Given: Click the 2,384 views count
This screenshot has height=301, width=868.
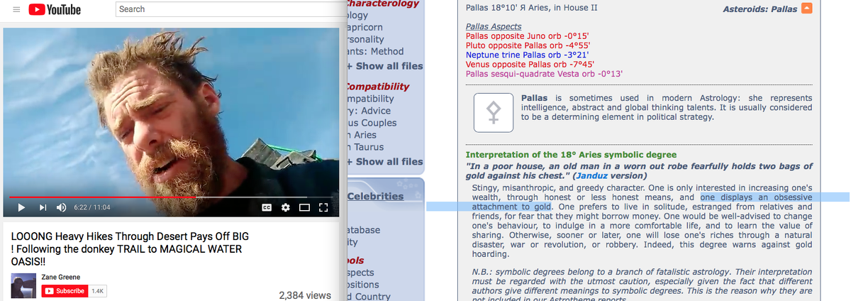Looking at the screenshot, I should 305,295.
